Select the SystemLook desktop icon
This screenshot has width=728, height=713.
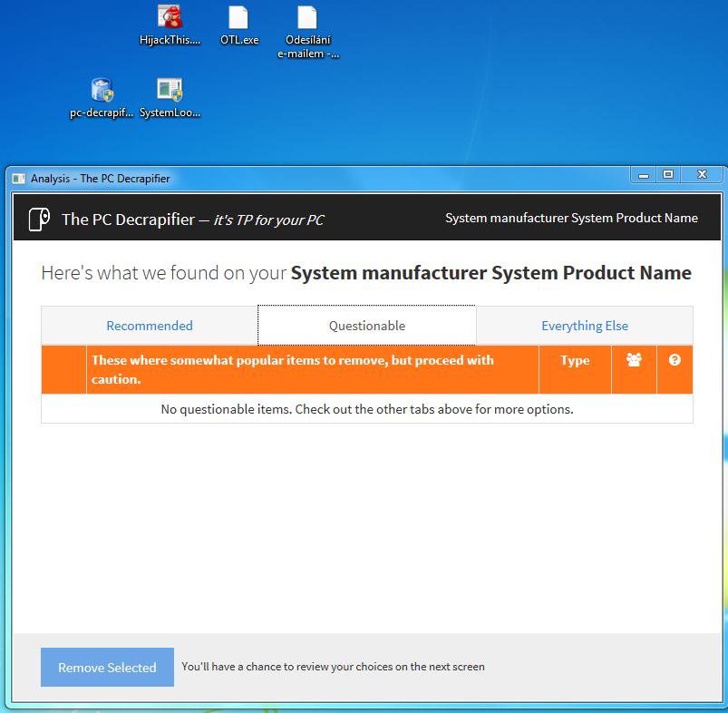coord(170,98)
